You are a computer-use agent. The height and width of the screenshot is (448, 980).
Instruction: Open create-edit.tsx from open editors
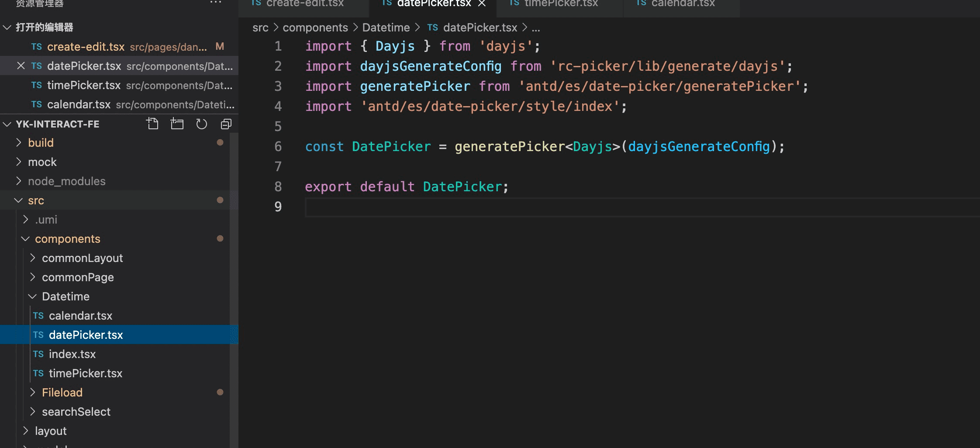click(86, 47)
